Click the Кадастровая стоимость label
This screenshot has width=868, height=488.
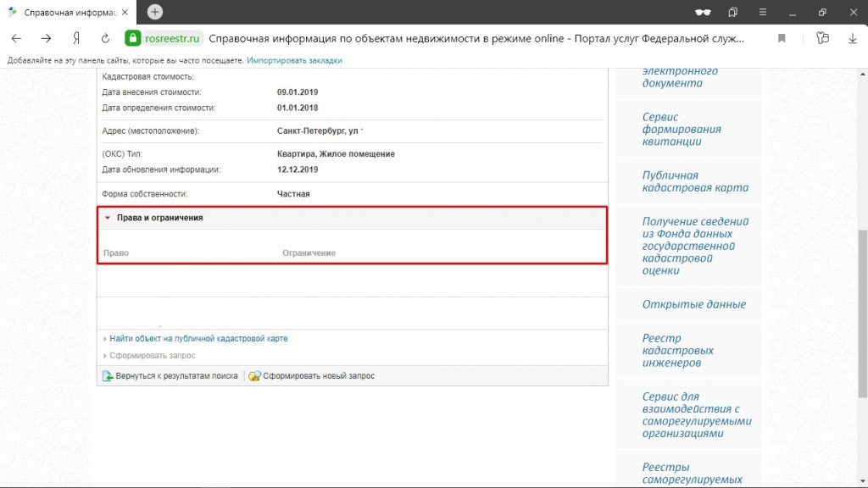[147, 77]
